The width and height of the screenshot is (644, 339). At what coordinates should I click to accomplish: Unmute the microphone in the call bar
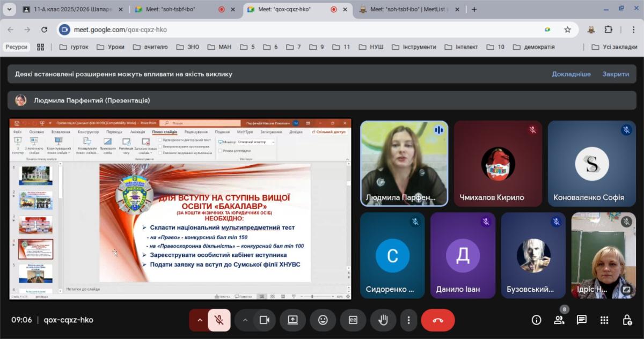(x=219, y=320)
